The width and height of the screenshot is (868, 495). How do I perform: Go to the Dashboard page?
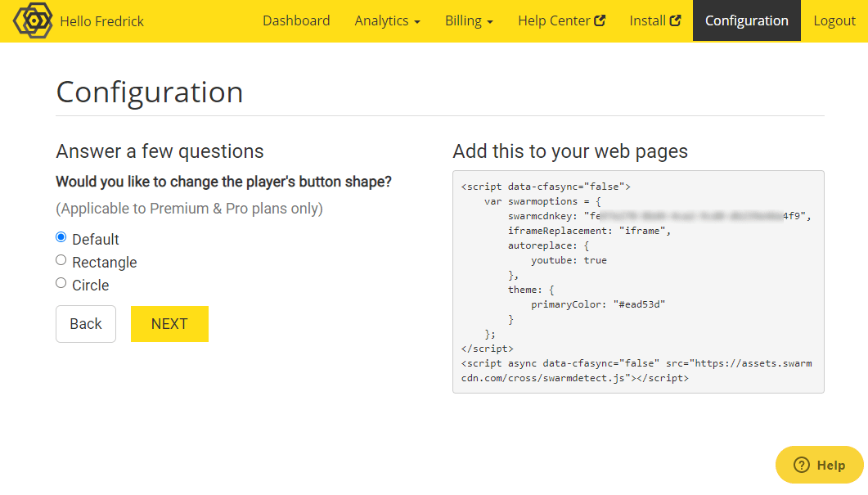(x=296, y=20)
